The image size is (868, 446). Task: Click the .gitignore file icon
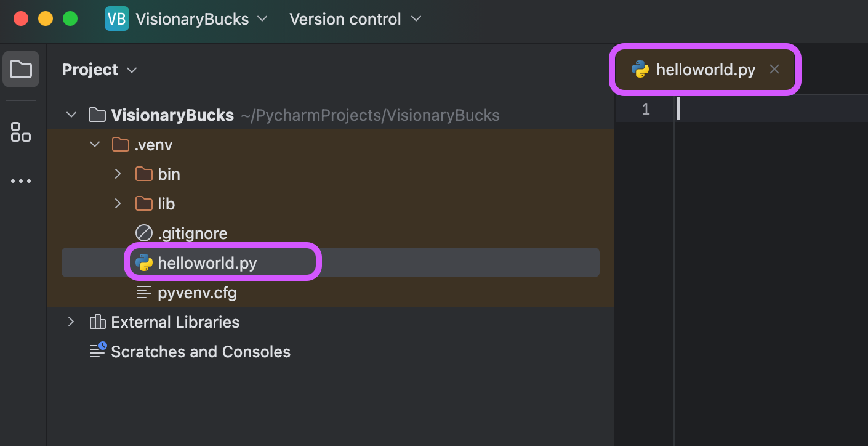tap(144, 233)
